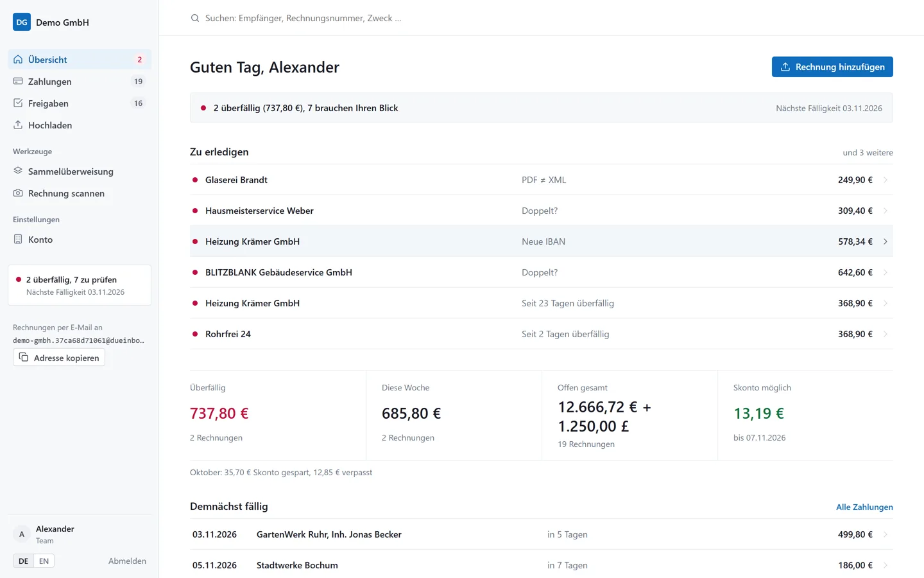Click the Rechnung scannen camera icon
The width and height of the screenshot is (924, 578).
[18, 193]
